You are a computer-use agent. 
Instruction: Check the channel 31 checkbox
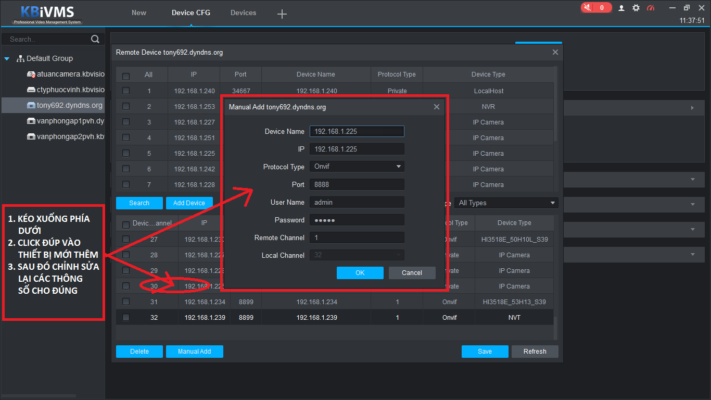(126, 302)
